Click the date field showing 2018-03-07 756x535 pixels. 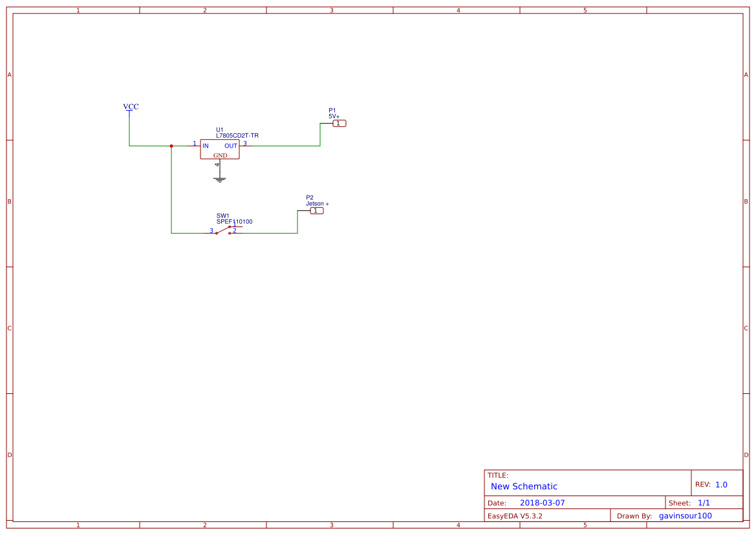[542, 502]
